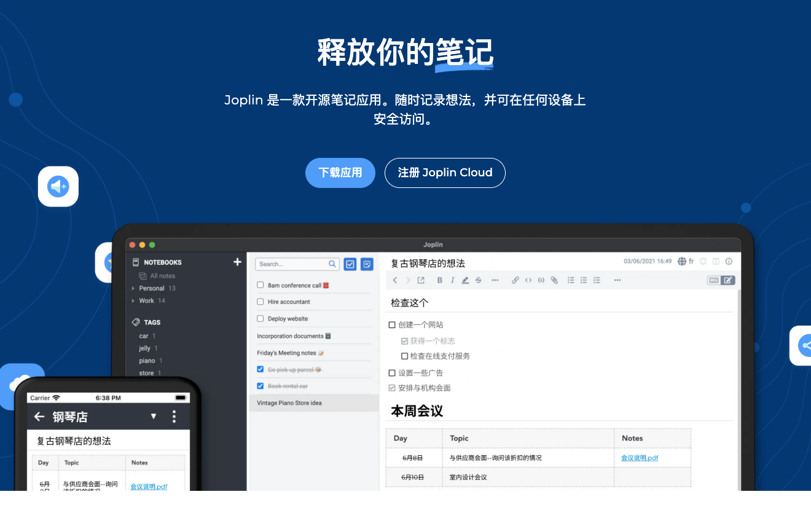The image size is (811, 532).
Task: Toggle italic formatting
Action: 452,280
